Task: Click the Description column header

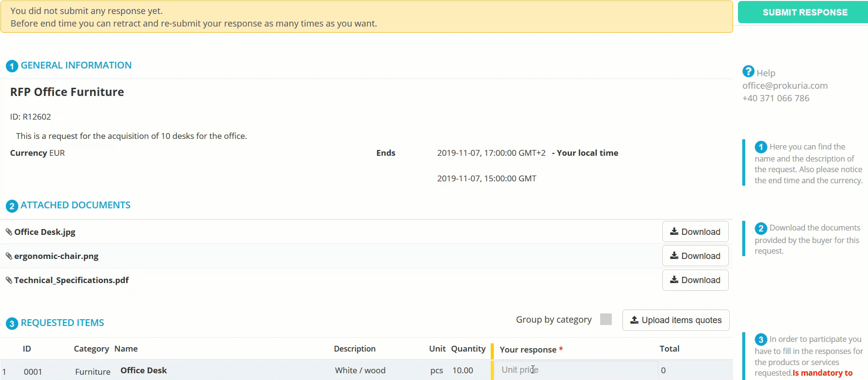Action: [355, 349]
